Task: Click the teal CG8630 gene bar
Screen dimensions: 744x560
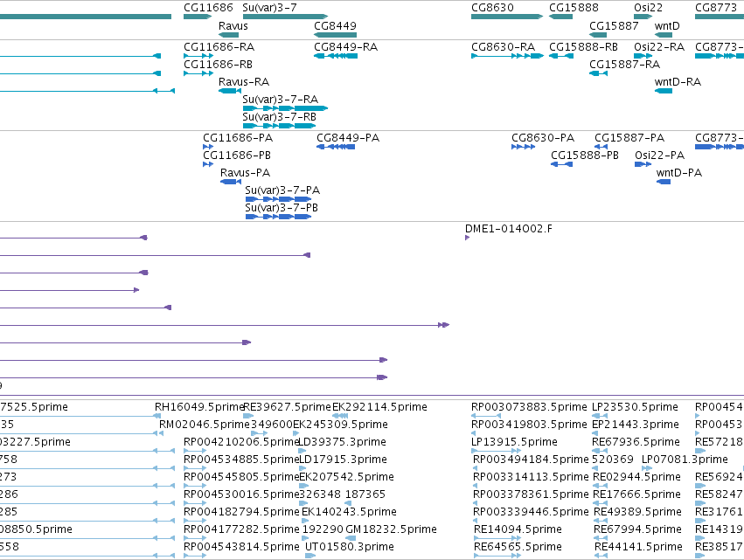Action: pos(507,17)
